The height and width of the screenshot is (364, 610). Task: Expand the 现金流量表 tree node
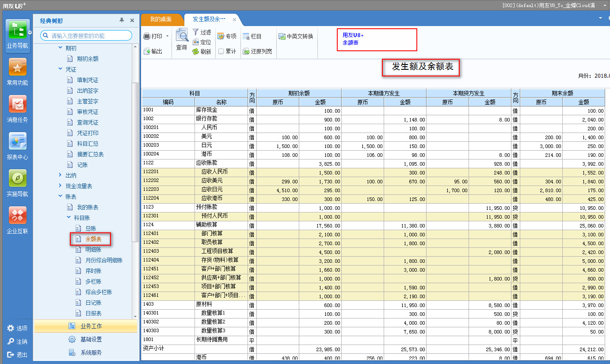(61, 186)
